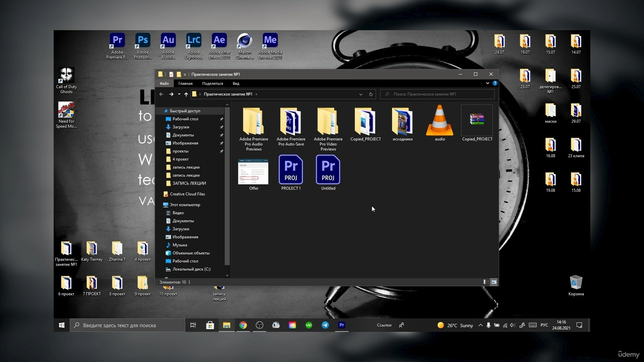Open the recent locations dropdown
Viewport: 644px width, 362px height.
(x=179, y=94)
